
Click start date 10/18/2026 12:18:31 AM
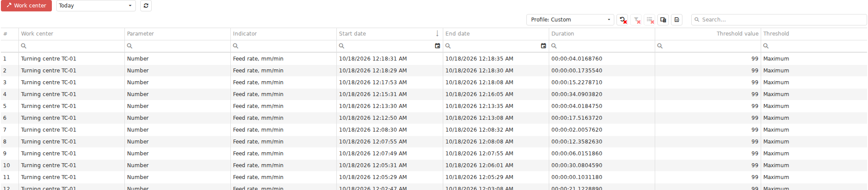[x=373, y=59]
